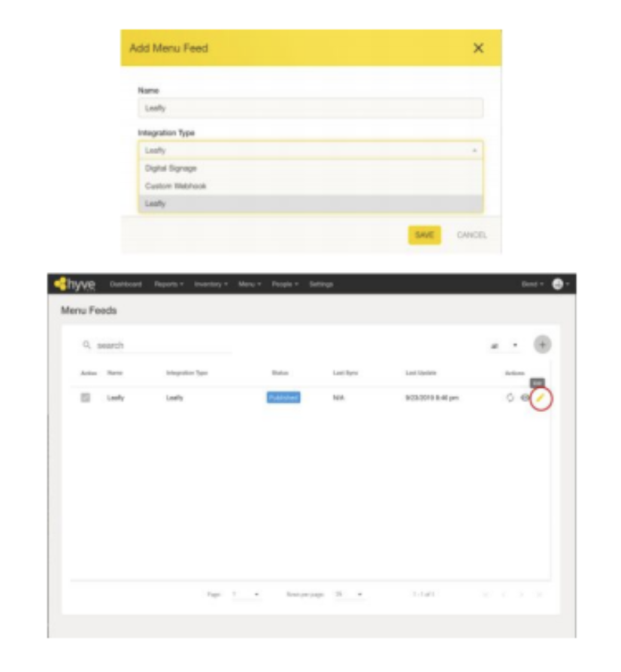The image size is (621, 672).
Task: Click the Name field containing Leafly
Action: coord(310,108)
